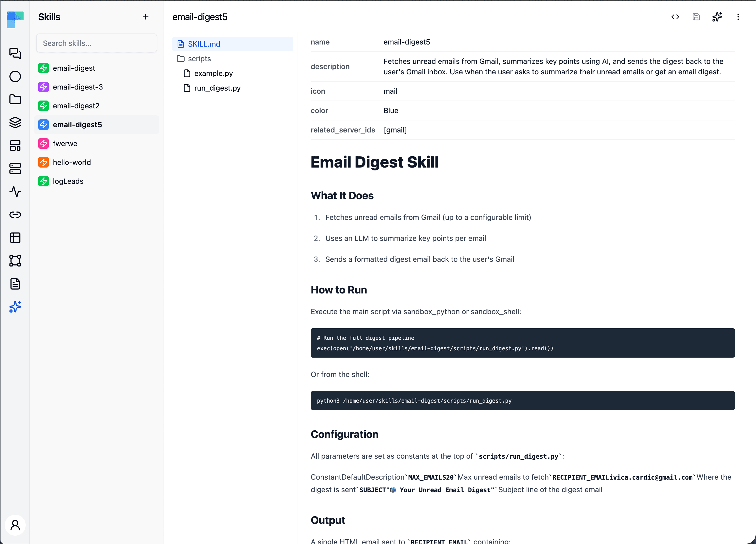Click the save disk icon
Image resolution: width=756 pixels, height=544 pixels.
coord(696,17)
